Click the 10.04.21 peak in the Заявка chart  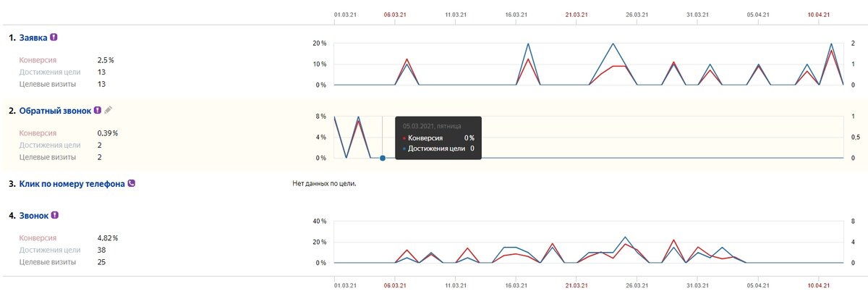click(831, 45)
